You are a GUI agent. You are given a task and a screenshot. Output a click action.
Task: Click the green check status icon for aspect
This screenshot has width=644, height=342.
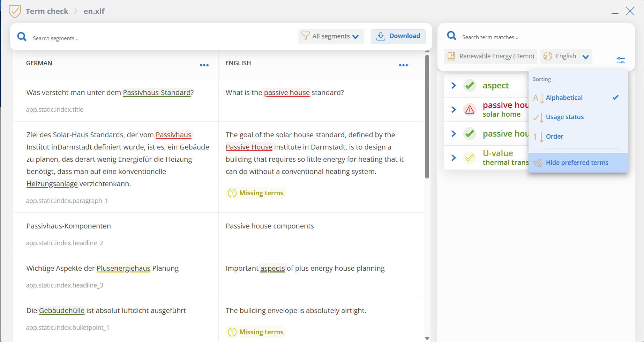470,85
